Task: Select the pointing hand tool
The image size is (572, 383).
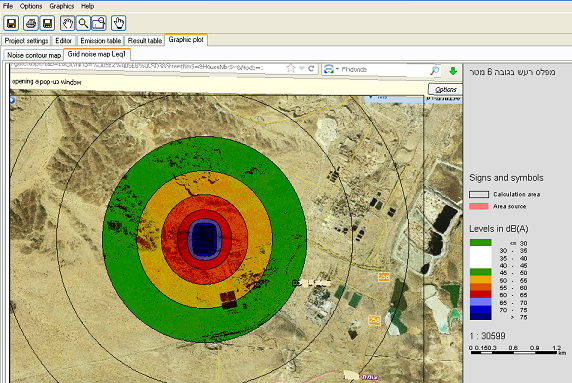Action: 118,23
